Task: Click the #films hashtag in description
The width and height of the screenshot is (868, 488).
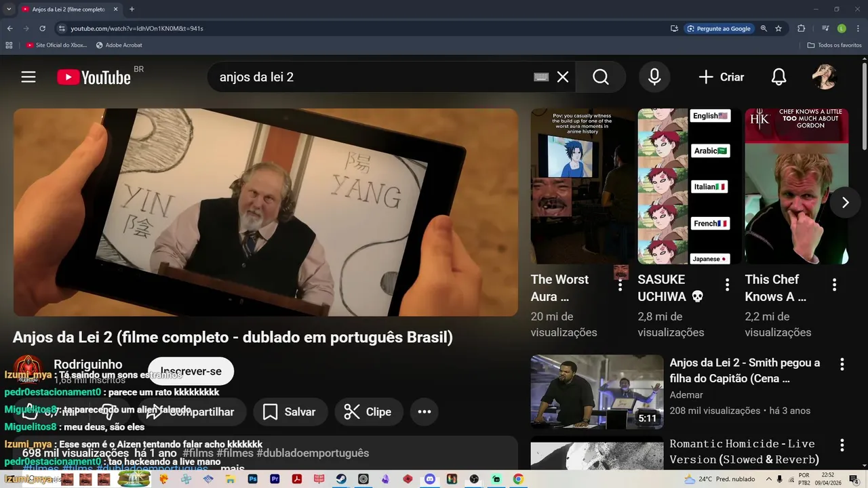Action: click(199, 453)
